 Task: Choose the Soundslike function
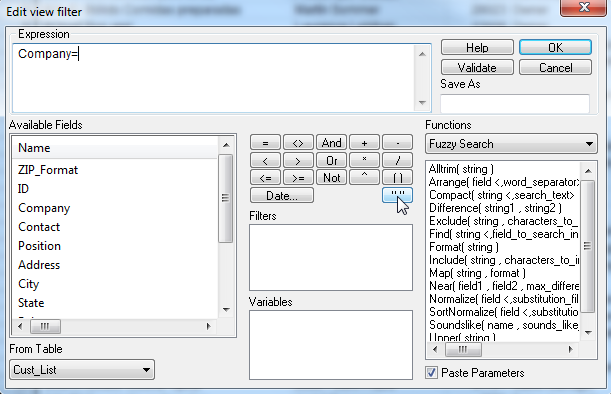(x=503, y=325)
